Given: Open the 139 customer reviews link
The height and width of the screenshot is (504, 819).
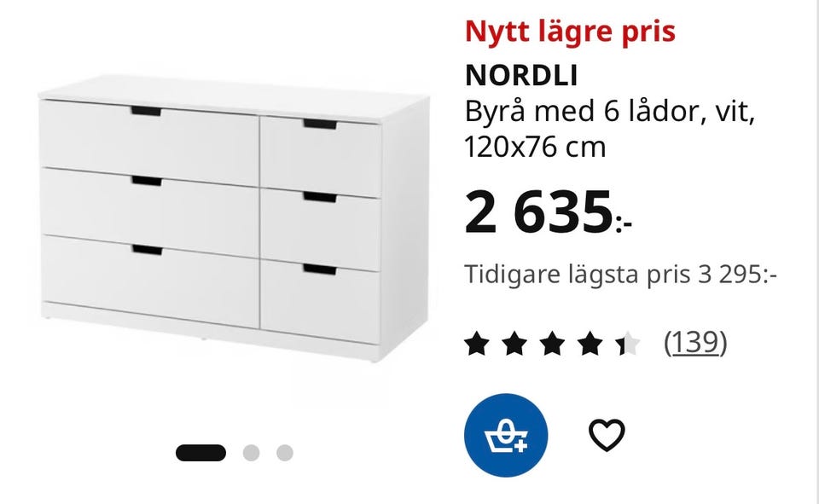Looking at the screenshot, I should [695, 343].
